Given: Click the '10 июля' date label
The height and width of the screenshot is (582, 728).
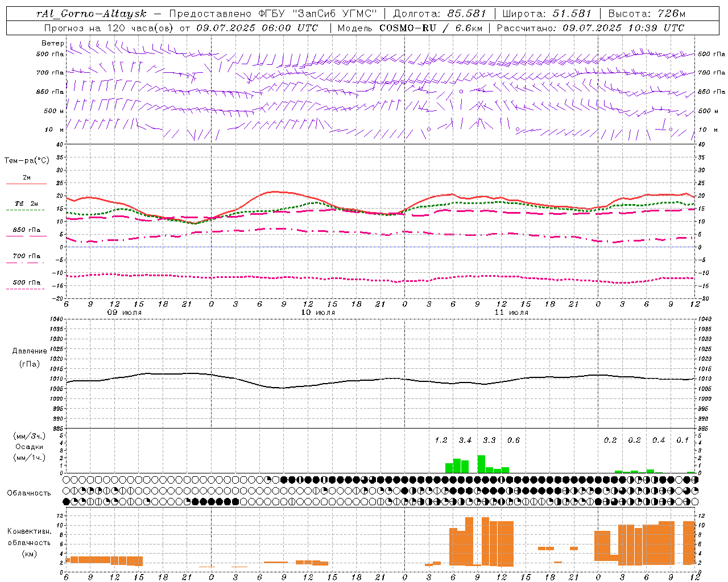Looking at the screenshot, I should [x=318, y=313].
